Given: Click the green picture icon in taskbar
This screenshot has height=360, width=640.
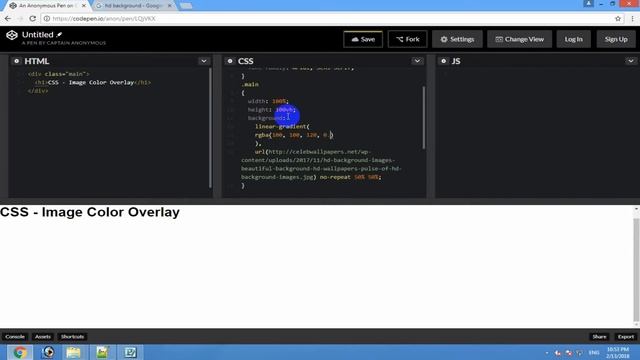Looking at the screenshot, I should [x=102, y=352].
